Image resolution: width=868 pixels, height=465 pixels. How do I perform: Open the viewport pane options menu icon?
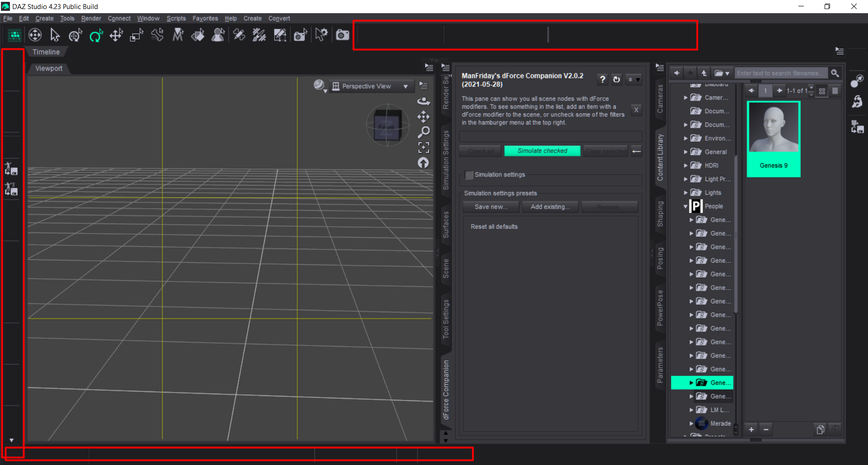point(429,67)
